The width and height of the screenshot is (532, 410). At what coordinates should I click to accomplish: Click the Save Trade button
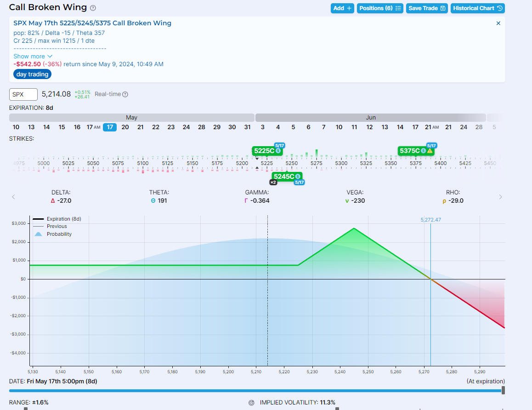[x=427, y=8]
